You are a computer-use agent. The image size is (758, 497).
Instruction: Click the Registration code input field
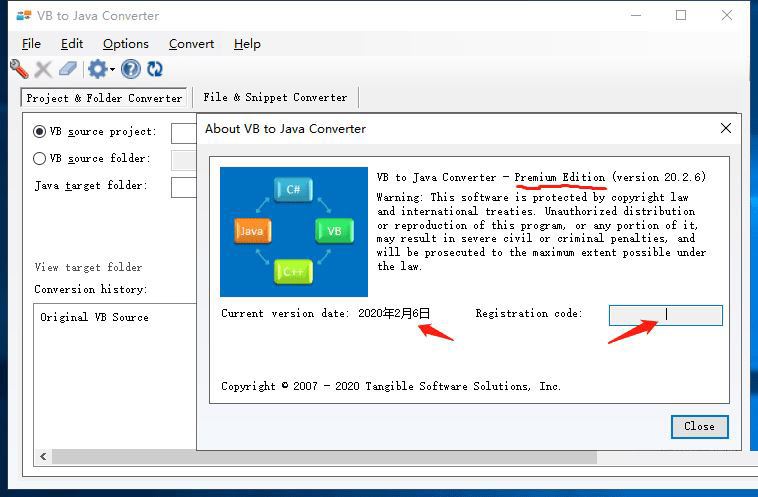666,315
